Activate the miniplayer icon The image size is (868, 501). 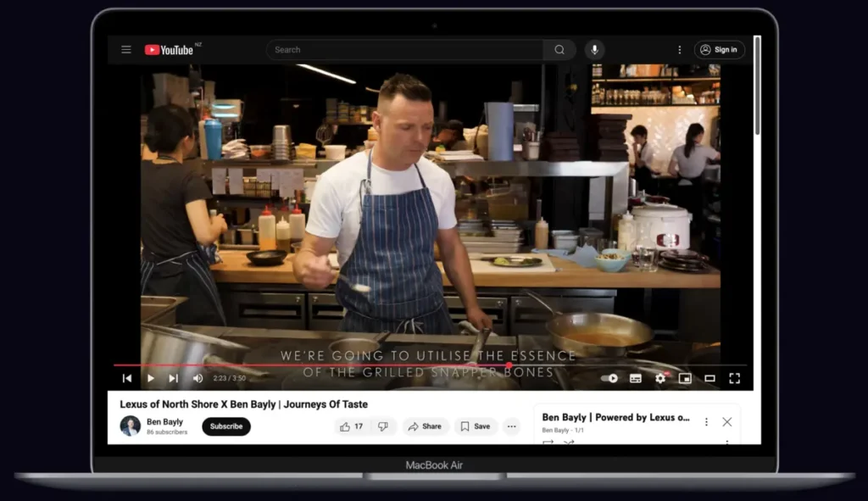coord(686,378)
